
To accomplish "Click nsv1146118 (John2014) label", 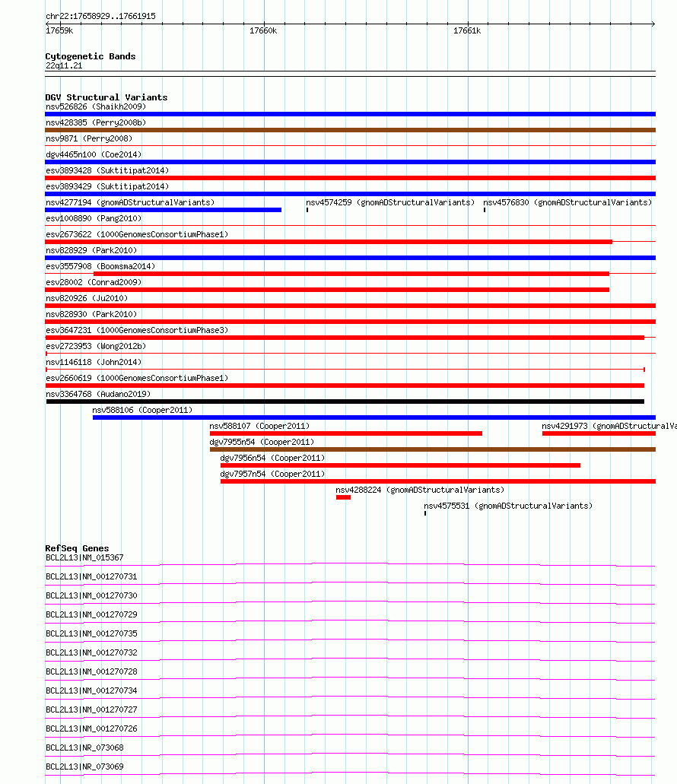I will [x=94, y=363].
